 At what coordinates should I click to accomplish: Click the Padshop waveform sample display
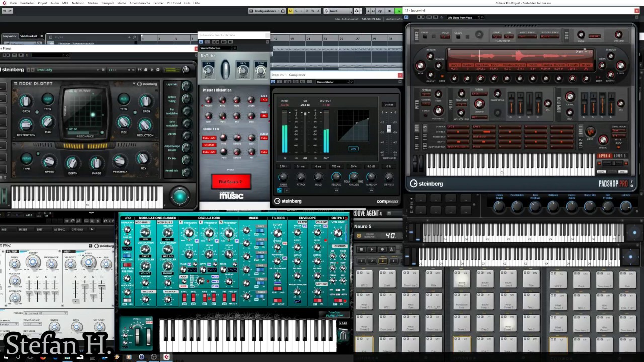(x=520, y=56)
